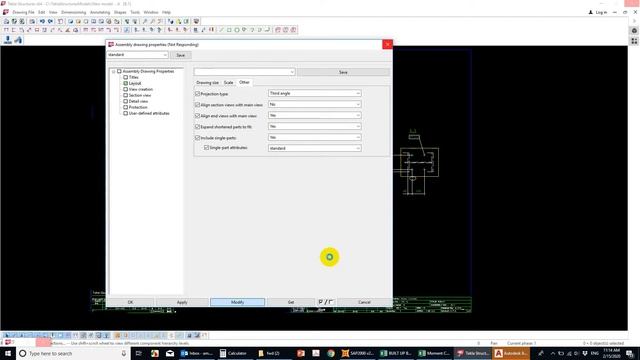Toggle Expand shortened parts to fit checkbox
Screen dimensions: 640x360
pyautogui.click(x=198, y=127)
